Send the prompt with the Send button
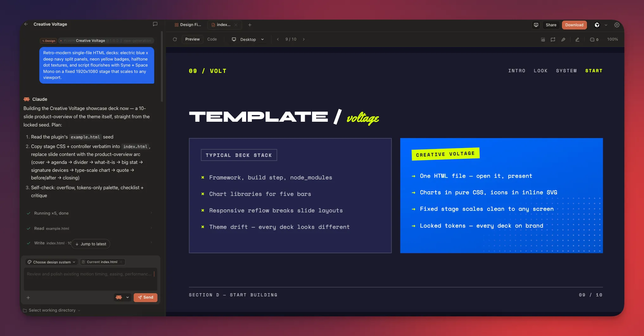This screenshot has height=336, width=644. point(145,297)
